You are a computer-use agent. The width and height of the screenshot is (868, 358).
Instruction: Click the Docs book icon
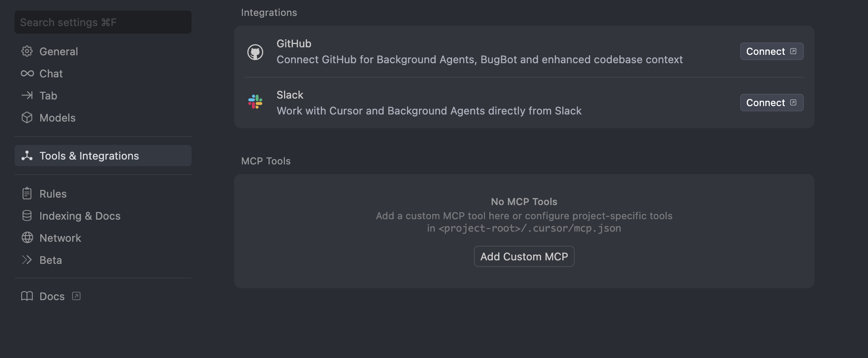click(x=27, y=296)
